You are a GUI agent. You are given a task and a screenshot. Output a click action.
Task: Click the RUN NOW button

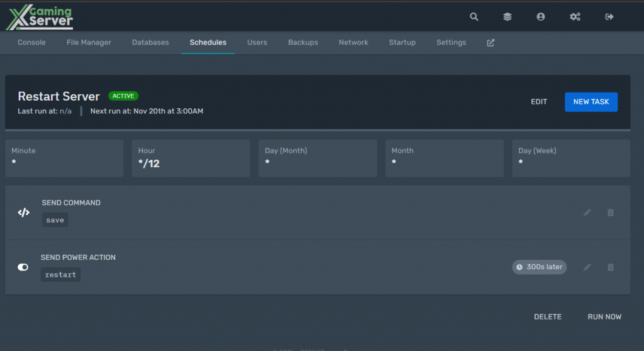click(x=604, y=317)
